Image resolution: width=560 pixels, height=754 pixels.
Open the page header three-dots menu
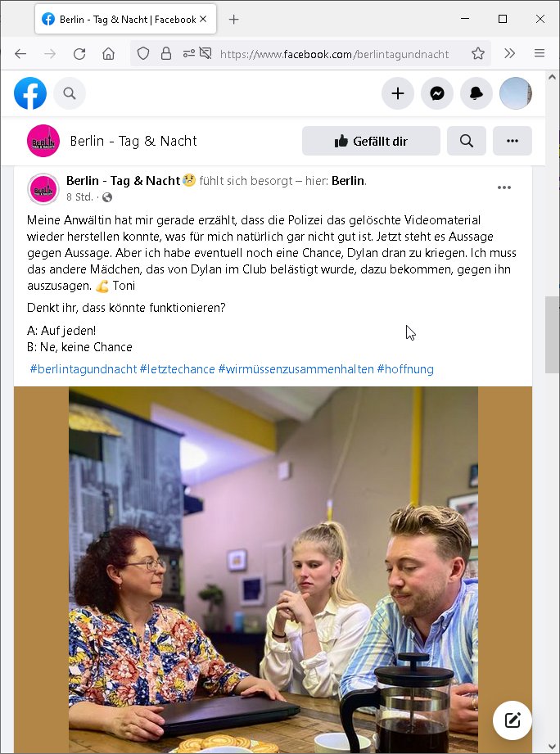[x=513, y=141]
